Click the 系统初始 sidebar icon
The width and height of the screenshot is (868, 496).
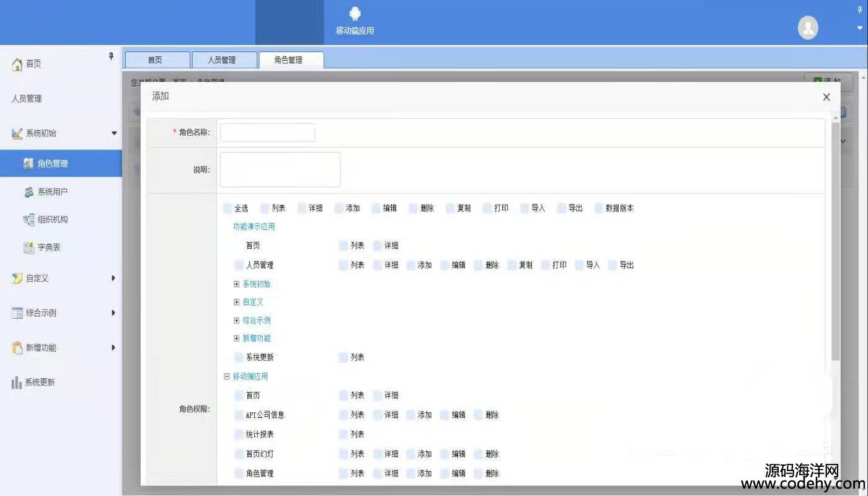[x=17, y=133]
